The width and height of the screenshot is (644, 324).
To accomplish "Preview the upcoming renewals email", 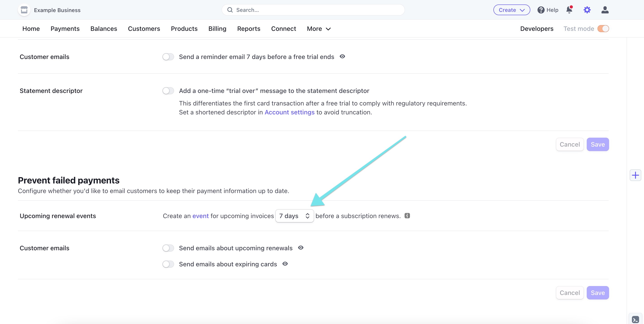I will 301,248.
